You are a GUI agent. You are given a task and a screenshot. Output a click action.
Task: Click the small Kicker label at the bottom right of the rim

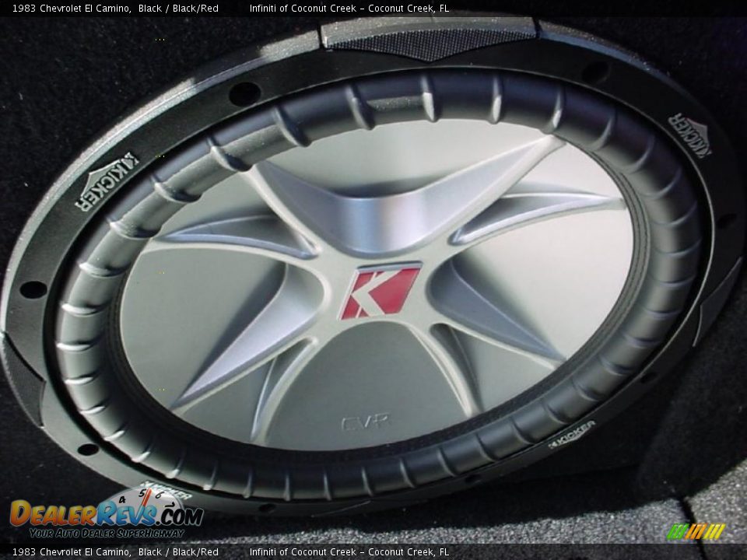click(x=572, y=434)
